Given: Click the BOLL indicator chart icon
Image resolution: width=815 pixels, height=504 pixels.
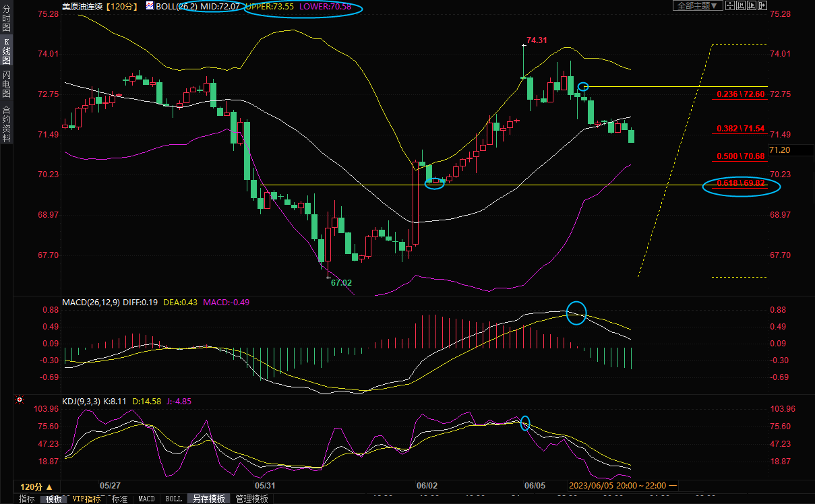Looking at the screenshot, I should coord(150,6).
